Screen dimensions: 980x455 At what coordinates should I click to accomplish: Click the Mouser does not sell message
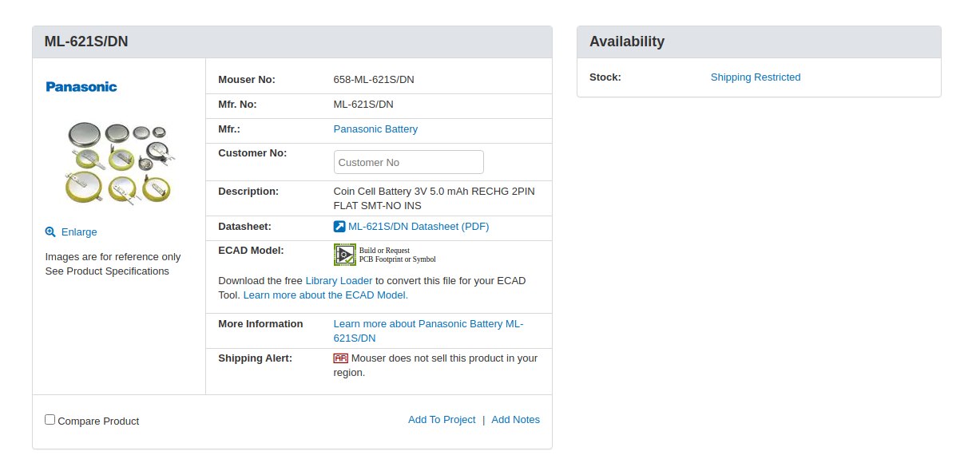coord(435,366)
